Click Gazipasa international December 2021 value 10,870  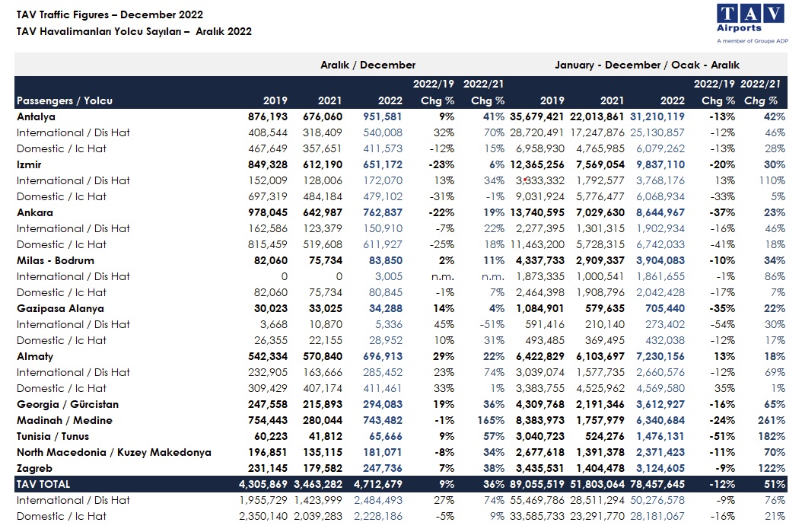point(326,324)
